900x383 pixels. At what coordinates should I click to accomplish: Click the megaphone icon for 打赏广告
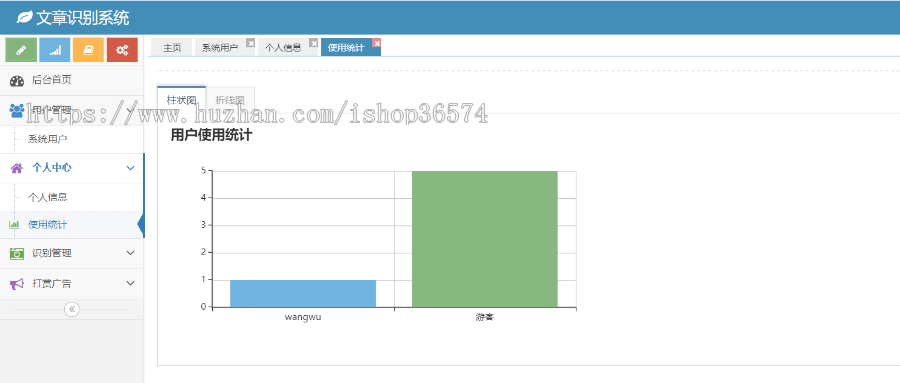(x=17, y=284)
